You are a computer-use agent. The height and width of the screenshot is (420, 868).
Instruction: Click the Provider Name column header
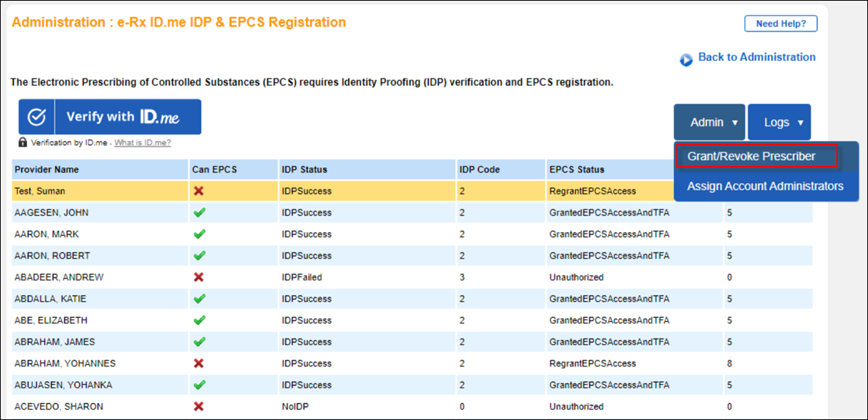click(x=47, y=170)
